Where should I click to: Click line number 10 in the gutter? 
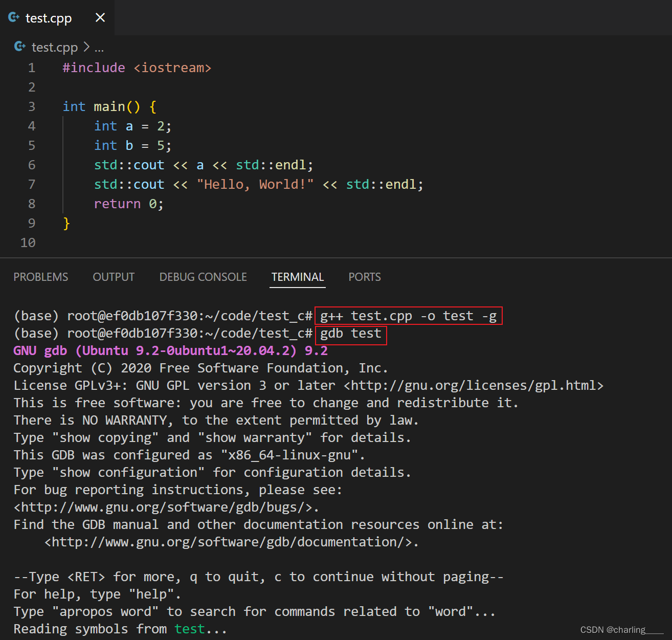pyautogui.click(x=28, y=242)
